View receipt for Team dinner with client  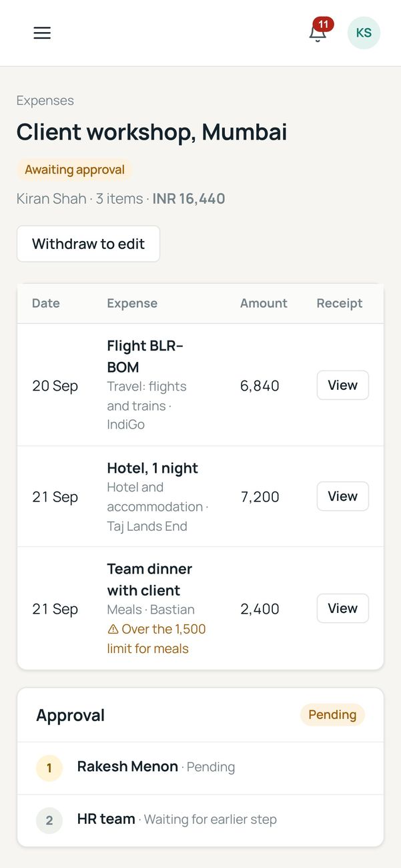pos(342,608)
